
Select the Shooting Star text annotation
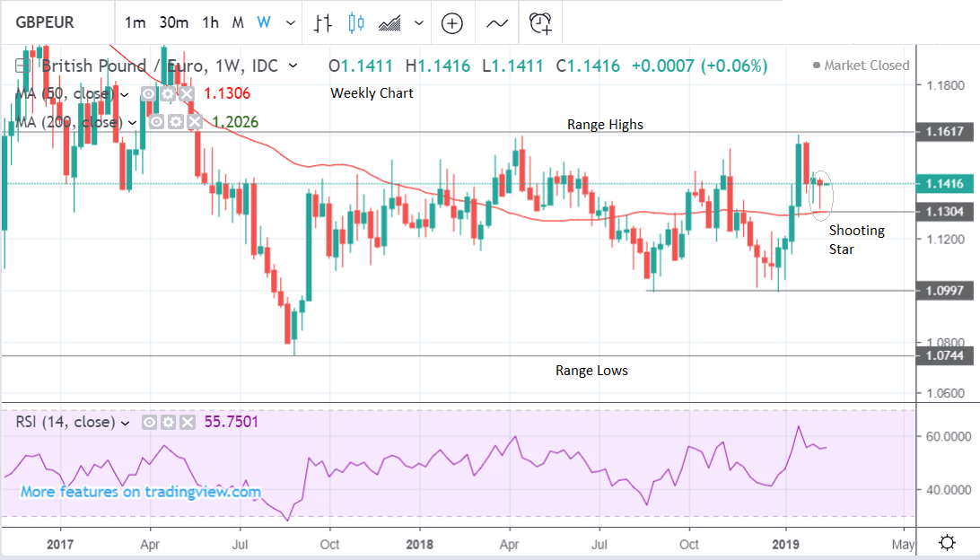tap(856, 240)
